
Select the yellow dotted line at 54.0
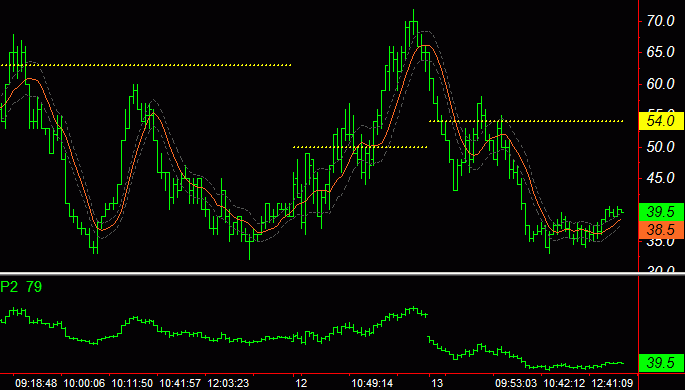click(526, 121)
